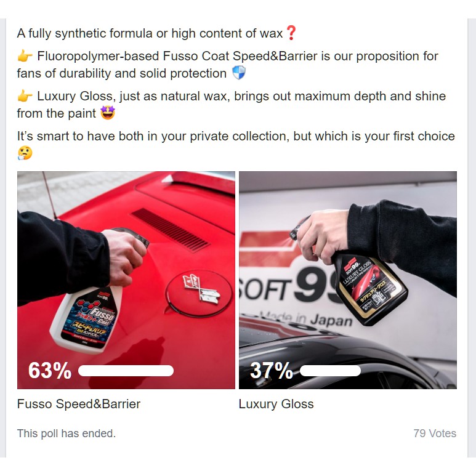The image size is (476, 476).
Task: Select the Luxury Gloss option label
Action: pos(276,404)
